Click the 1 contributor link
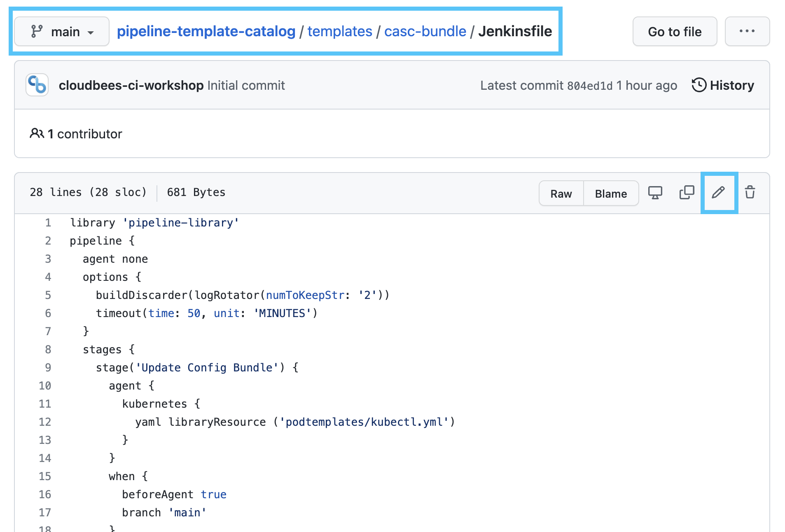The image size is (785, 532). click(85, 133)
